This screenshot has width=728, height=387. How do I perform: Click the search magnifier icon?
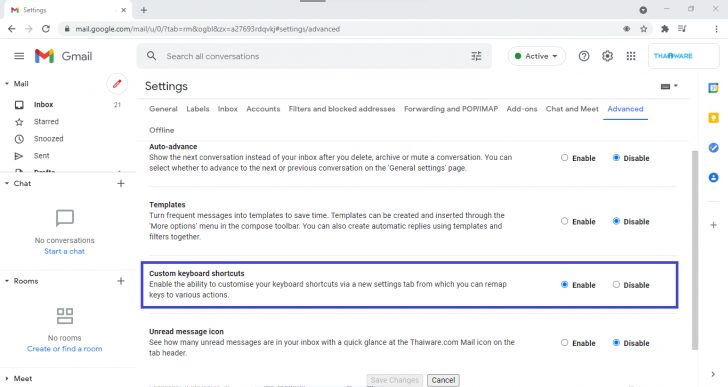pyautogui.click(x=151, y=56)
